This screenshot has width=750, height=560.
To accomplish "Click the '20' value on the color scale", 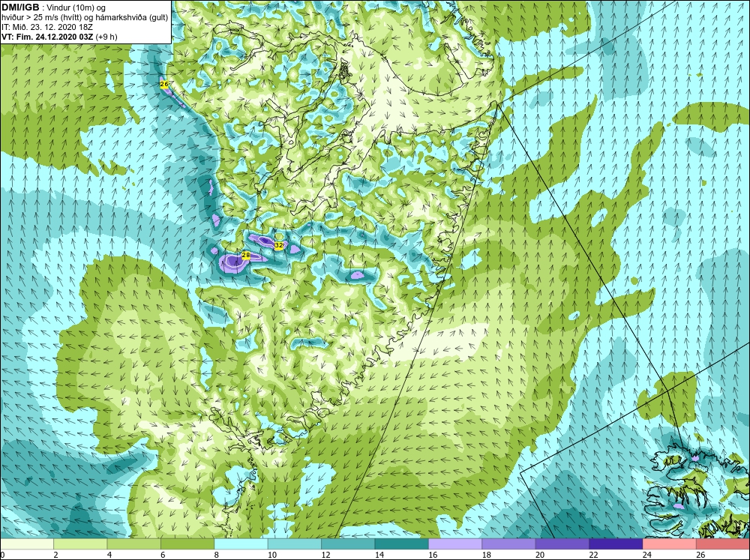I will tap(539, 555).
